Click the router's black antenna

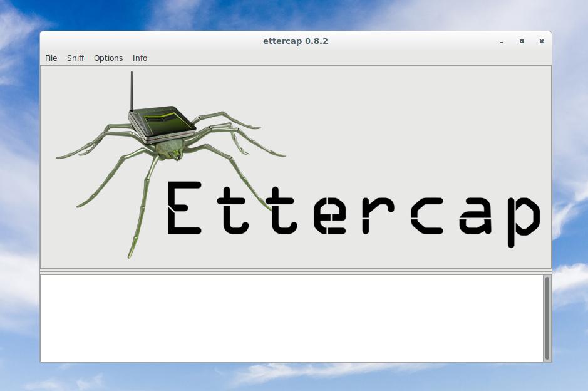132,91
